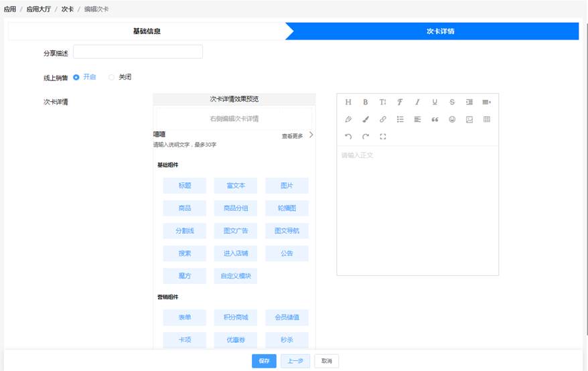Click the 保存 button
This screenshot has height=371, width=588.
pyautogui.click(x=264, y=361)
